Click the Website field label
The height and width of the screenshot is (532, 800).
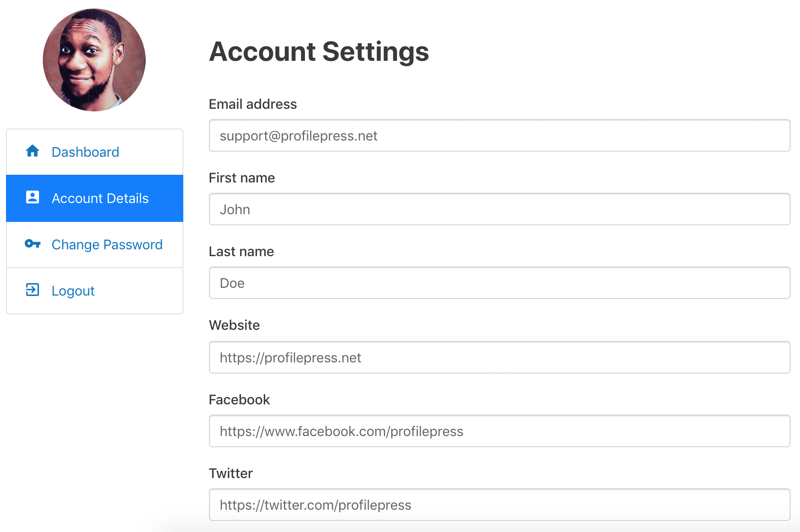coord(234,325)
